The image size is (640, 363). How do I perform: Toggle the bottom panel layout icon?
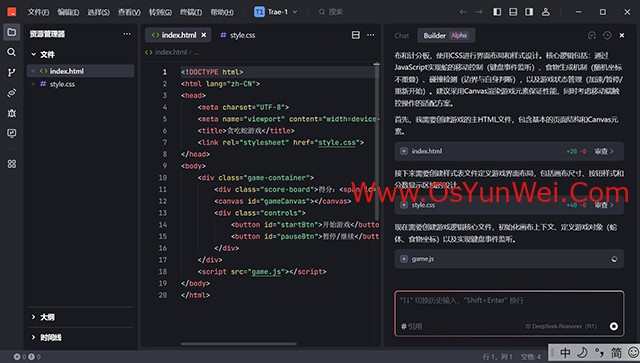513,12
